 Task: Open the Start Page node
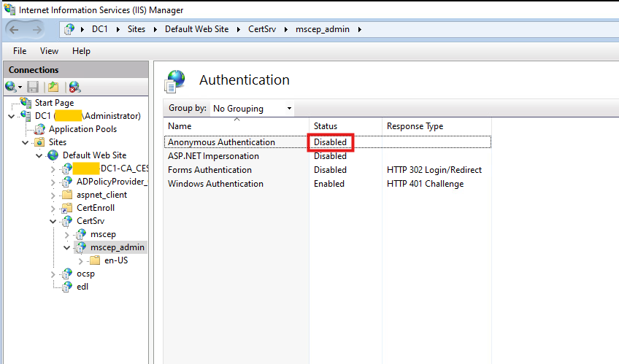click(x=54, y=103)
